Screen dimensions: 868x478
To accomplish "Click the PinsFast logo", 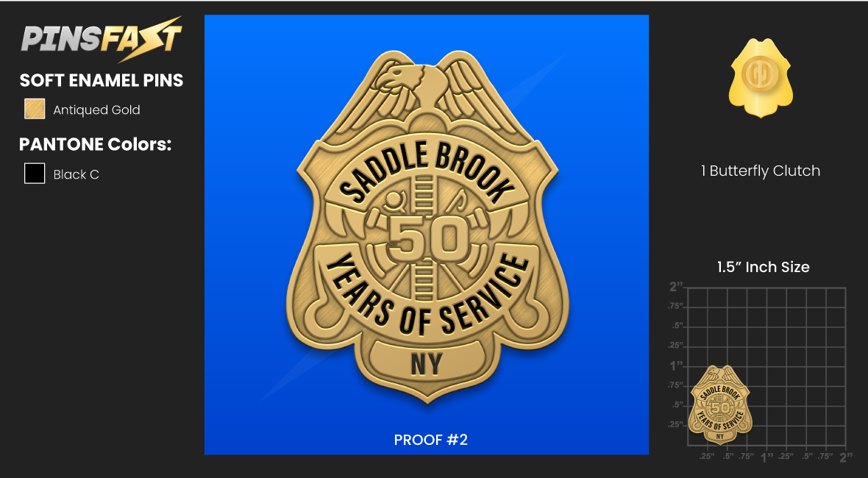I will coord(102,39).
